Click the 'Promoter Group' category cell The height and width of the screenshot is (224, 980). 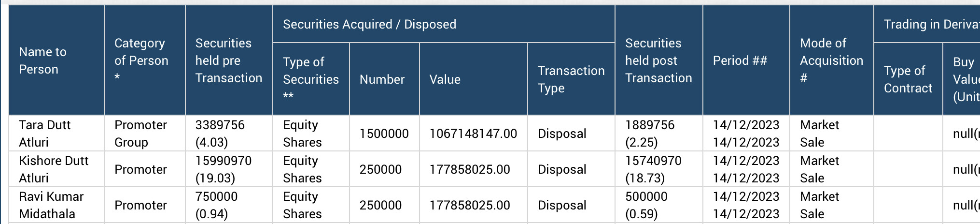click(140, 134)
